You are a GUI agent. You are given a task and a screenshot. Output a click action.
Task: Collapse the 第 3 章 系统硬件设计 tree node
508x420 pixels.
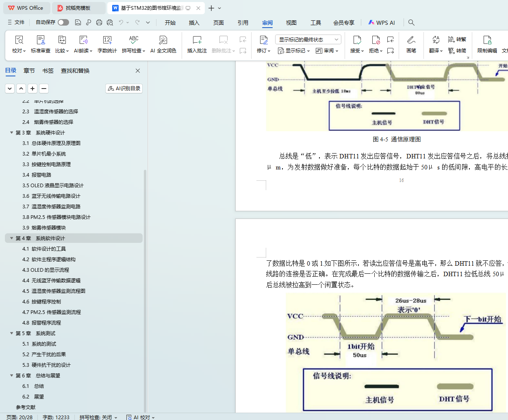[x=12, y=133]
